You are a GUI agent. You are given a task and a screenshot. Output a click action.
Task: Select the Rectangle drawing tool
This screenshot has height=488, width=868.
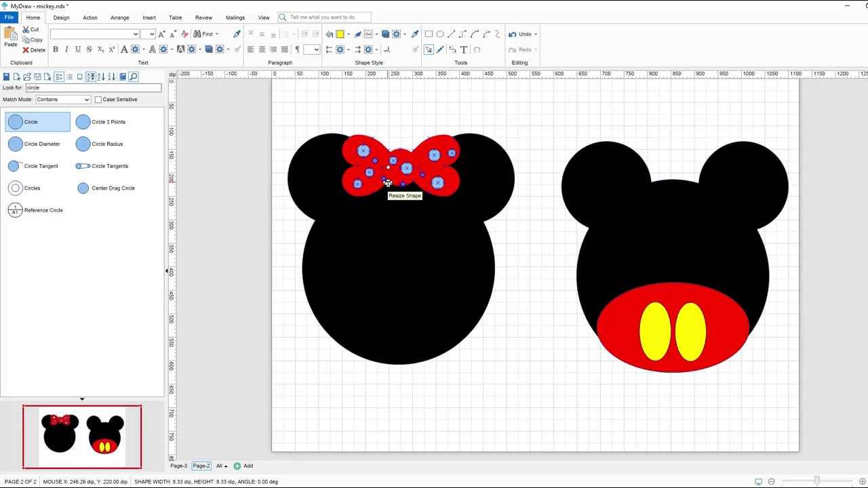[x=429, y=34]
